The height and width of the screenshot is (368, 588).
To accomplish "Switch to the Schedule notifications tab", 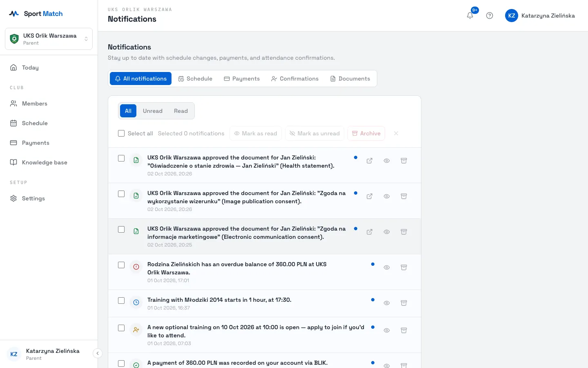I will 195,79.
